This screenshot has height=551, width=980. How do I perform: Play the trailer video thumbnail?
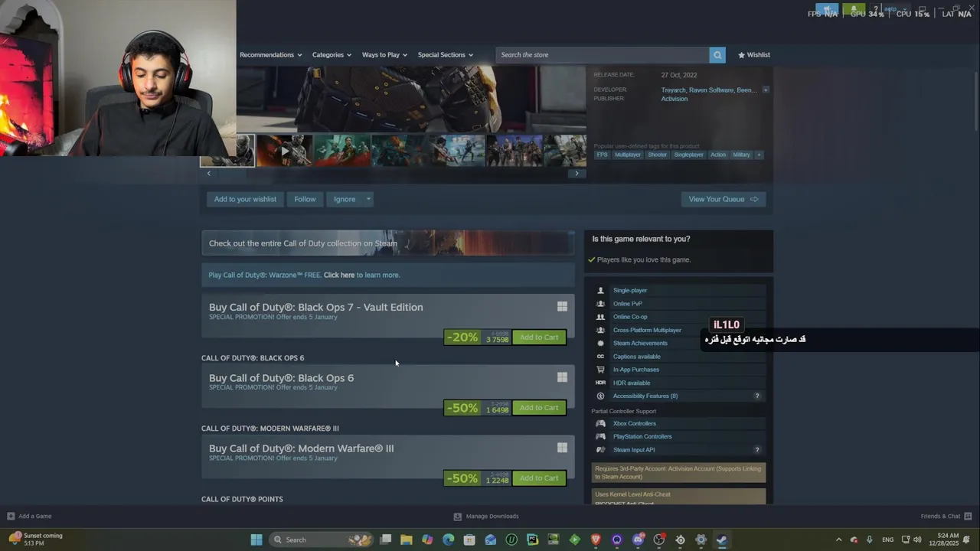pyautogui.click(x=284, y=151)
